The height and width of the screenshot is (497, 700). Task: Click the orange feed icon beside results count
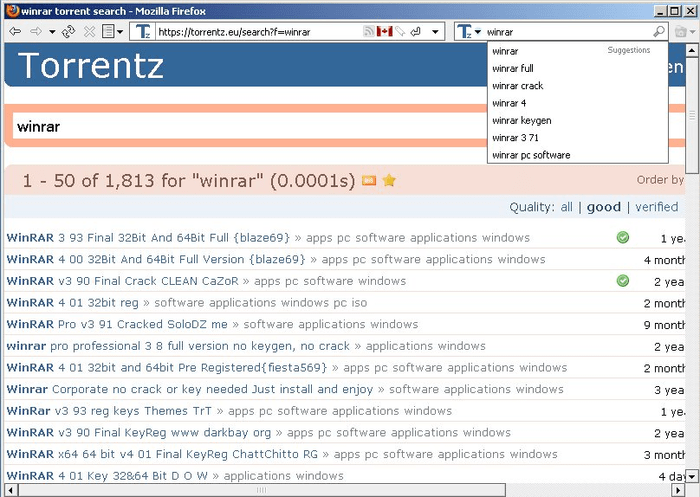(369, 181)
